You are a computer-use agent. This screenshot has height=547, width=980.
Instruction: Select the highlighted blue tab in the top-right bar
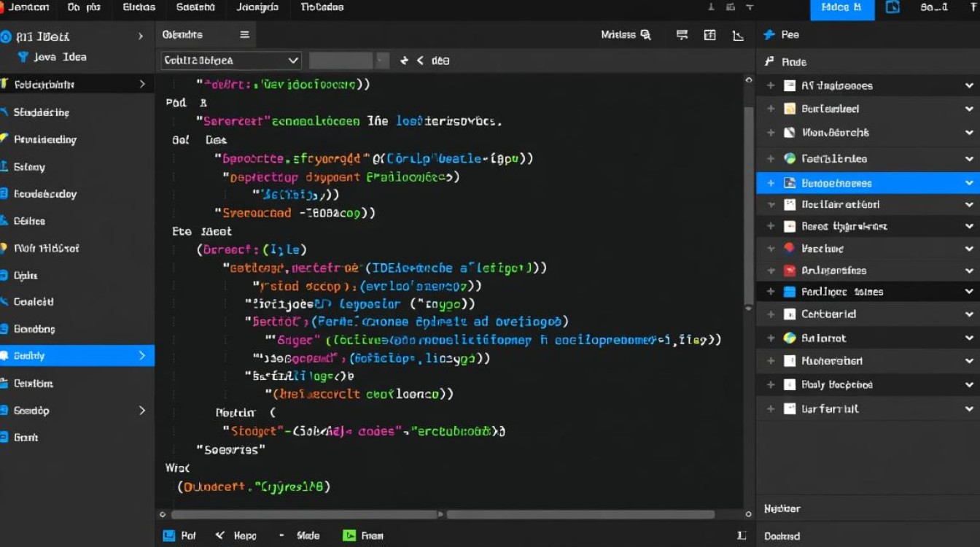point(841,8)
